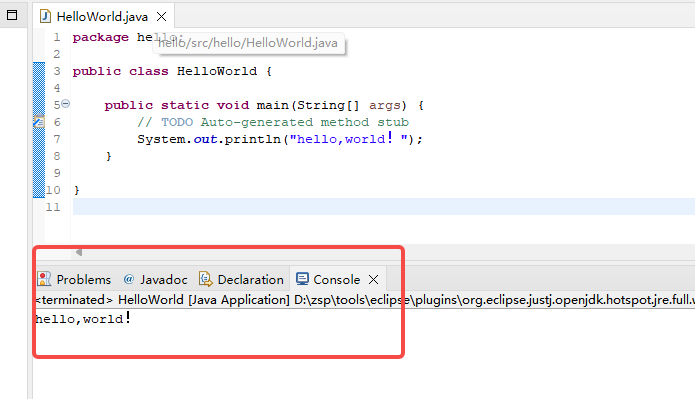This screenshot has width=695, height=399.
Task: Select the HelloWorld.java editor tab
Action: [102, 17]
